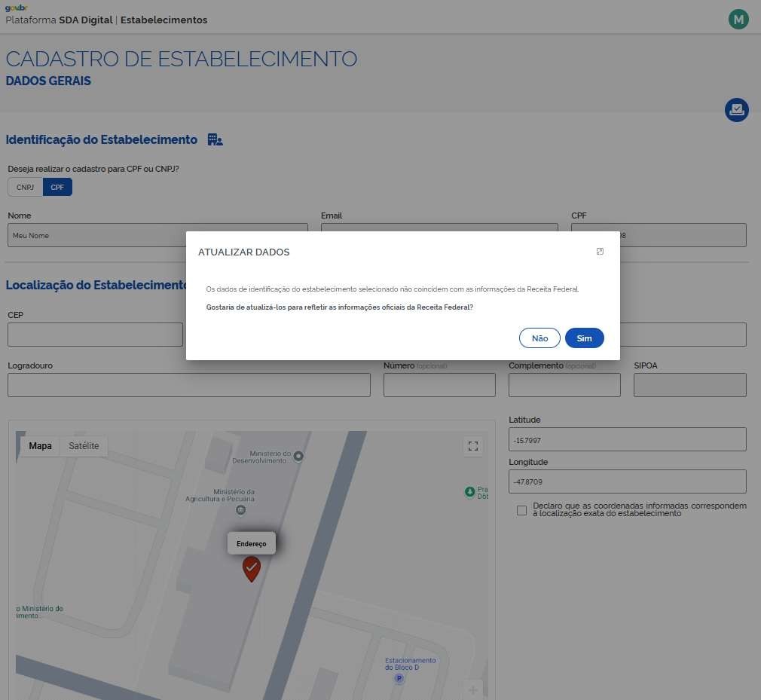Select the CPF toggle option
The width and height of the screenshot is (761, 700).
click(57, 188)
